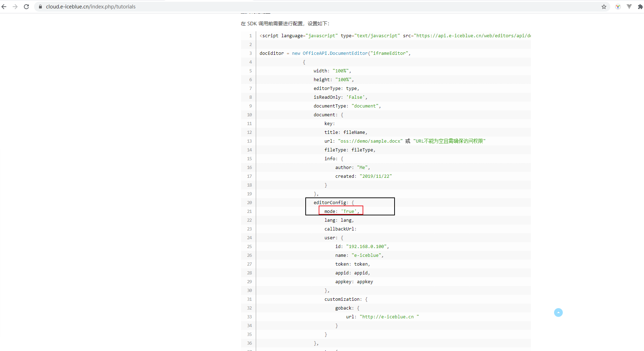The height and width of the screenshot is (351, 644).
Task: Click line number 36 in gutter
Action: (x=249, y=343)
